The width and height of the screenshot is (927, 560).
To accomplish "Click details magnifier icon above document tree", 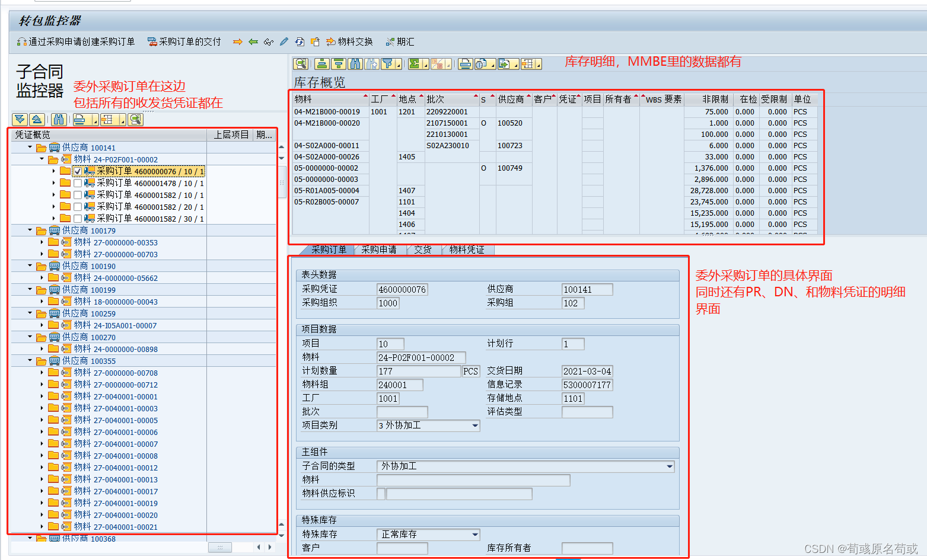I will pos(136,120).
